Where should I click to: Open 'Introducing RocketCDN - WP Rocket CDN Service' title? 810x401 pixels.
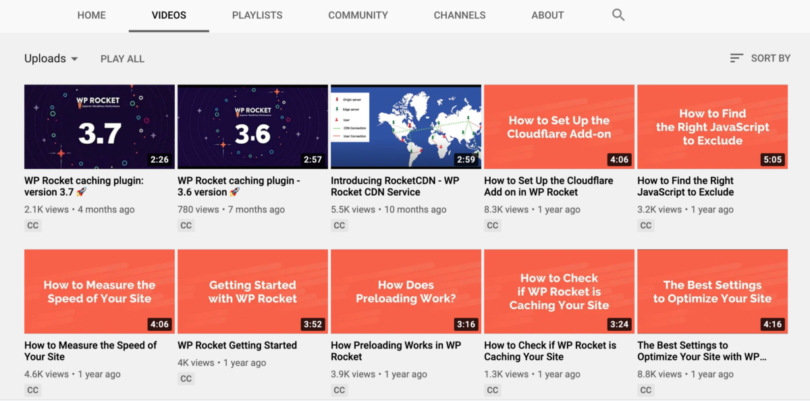395,187
